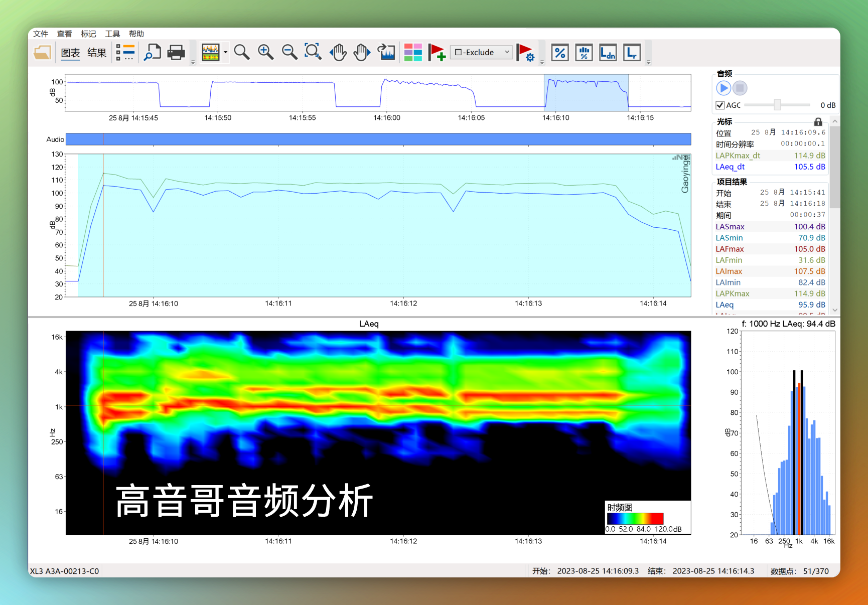This screenshot has height=605, width=868.
Task: Click the printer icon
Action: pos(176,52)
